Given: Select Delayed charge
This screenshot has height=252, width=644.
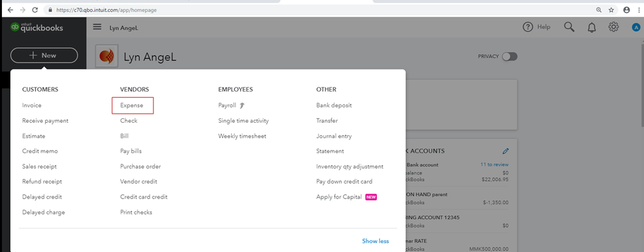Looking at the screenshot, I should pos(43,213).
